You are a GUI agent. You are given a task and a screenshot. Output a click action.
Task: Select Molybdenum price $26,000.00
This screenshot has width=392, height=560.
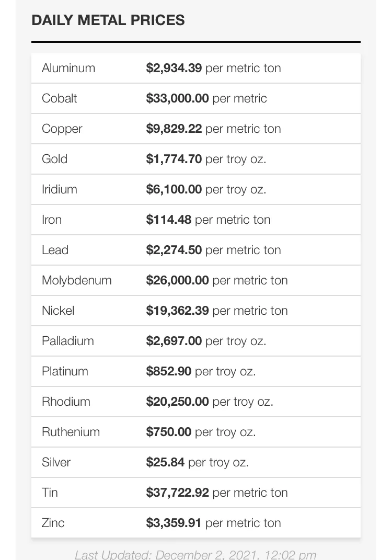tap(177, 280)
